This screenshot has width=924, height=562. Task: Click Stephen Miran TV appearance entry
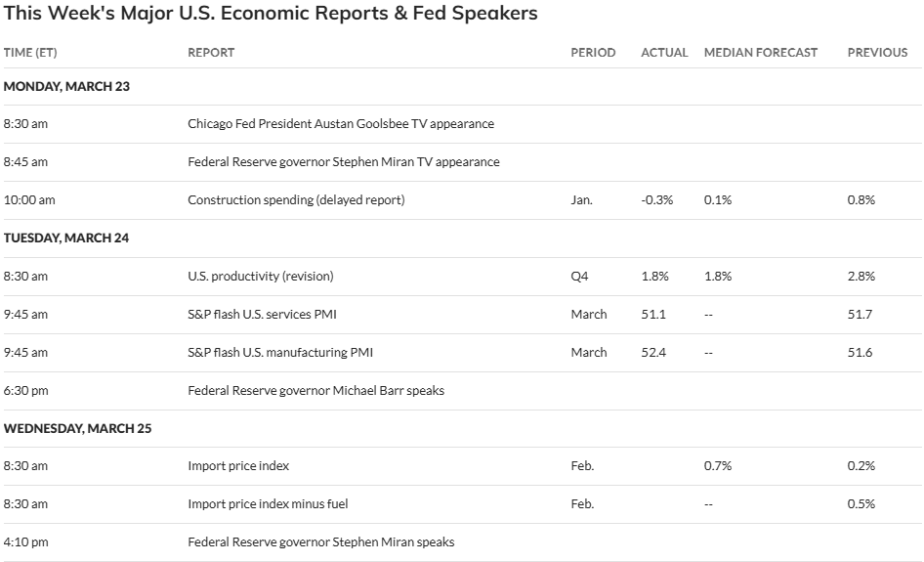click(343, 162)
